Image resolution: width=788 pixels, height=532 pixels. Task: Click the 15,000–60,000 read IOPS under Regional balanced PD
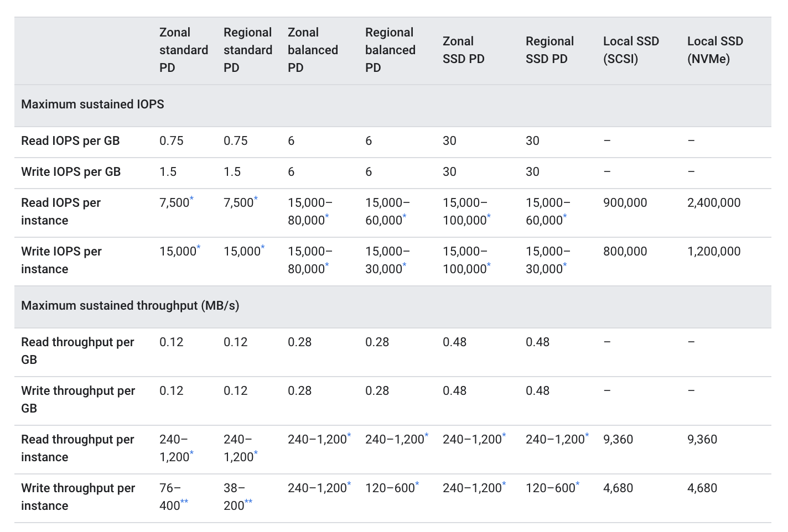point(387,211)
